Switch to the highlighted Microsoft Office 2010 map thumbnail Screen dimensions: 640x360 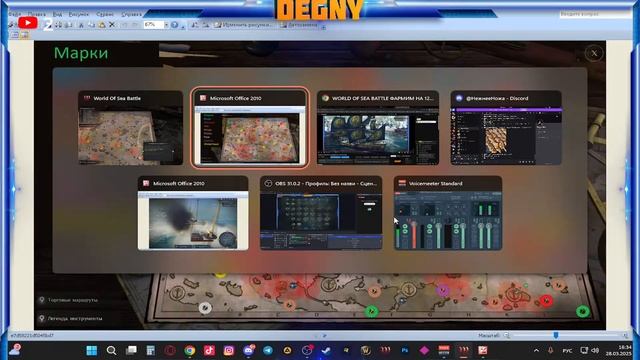coord(250,127)
